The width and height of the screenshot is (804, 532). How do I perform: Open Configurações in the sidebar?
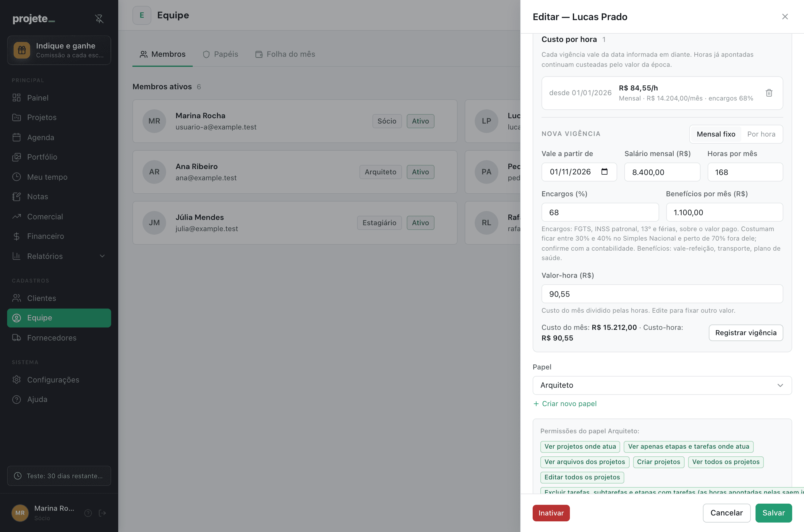tap(59, 380)
